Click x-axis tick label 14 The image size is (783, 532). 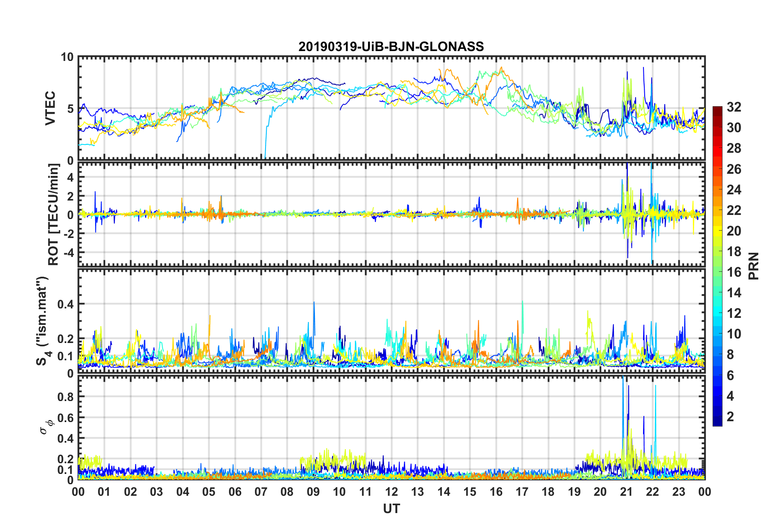pyautogui.click(x=444, y=492)
